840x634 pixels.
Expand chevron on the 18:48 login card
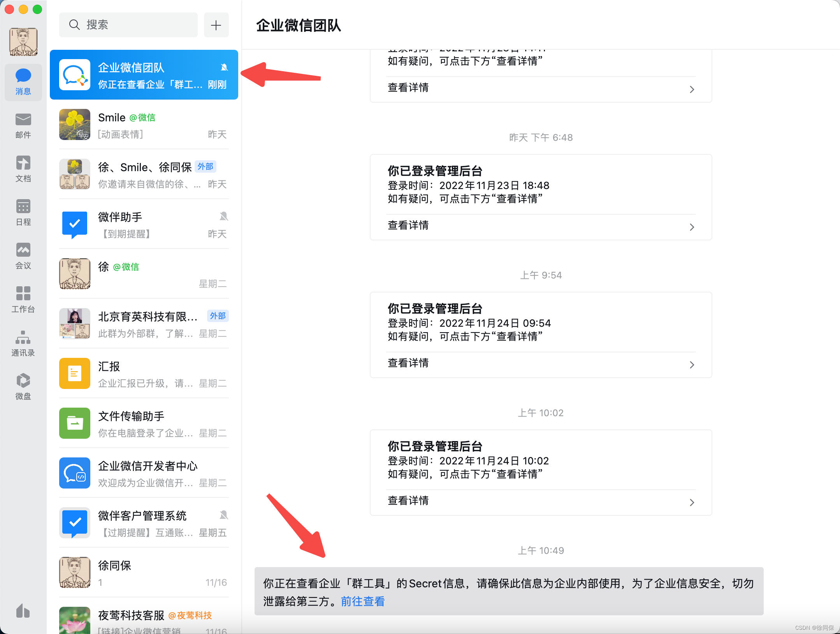(692, 227)
